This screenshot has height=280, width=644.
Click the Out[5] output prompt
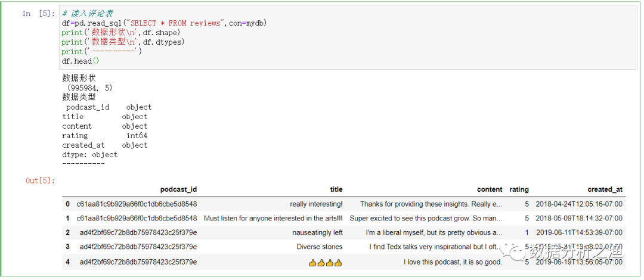pyautogui.click(x=39, y=180)
